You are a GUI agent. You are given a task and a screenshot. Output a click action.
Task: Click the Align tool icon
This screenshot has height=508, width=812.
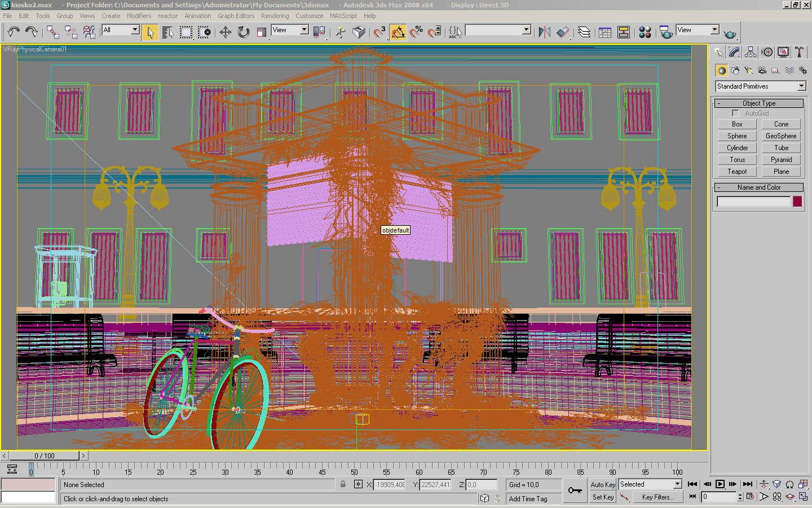[x=563, y=32]
